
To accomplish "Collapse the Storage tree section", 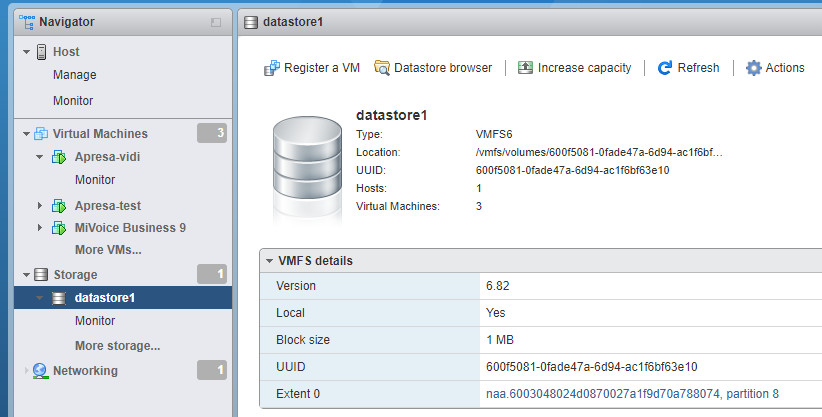I will point(26,274).
